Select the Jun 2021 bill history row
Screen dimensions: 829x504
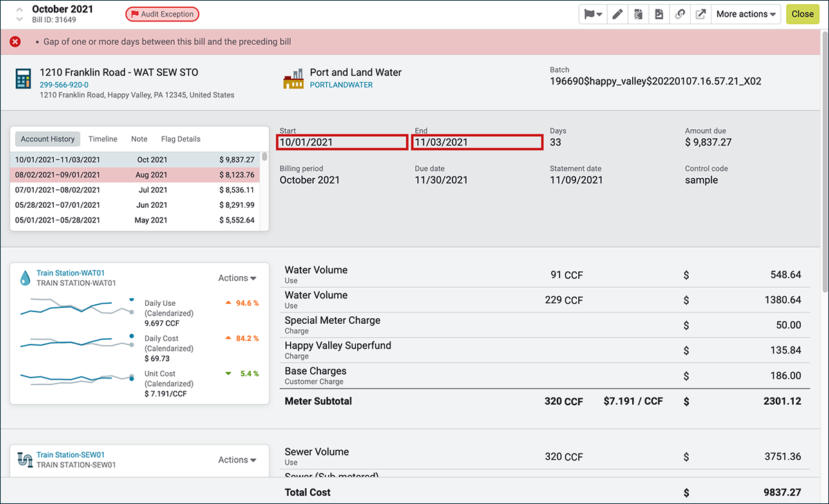[135, 205]
